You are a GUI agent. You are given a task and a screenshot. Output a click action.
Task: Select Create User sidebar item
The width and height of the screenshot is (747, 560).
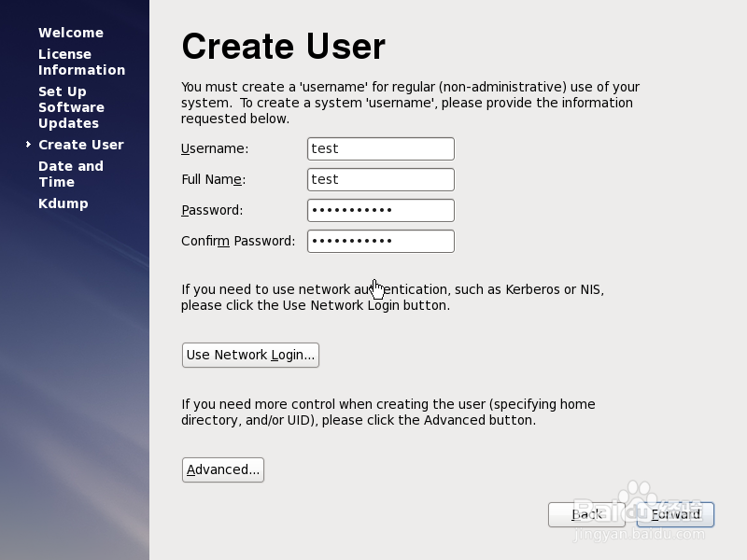click(81, 145)
